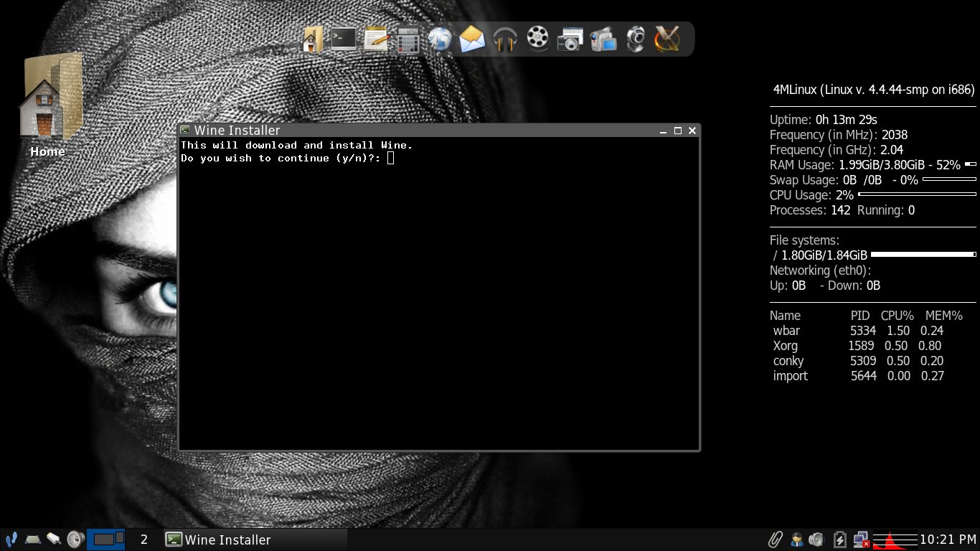Screen dimensions: 980x551
Task: Open the film reel video player
Action: tap(538, 39)
